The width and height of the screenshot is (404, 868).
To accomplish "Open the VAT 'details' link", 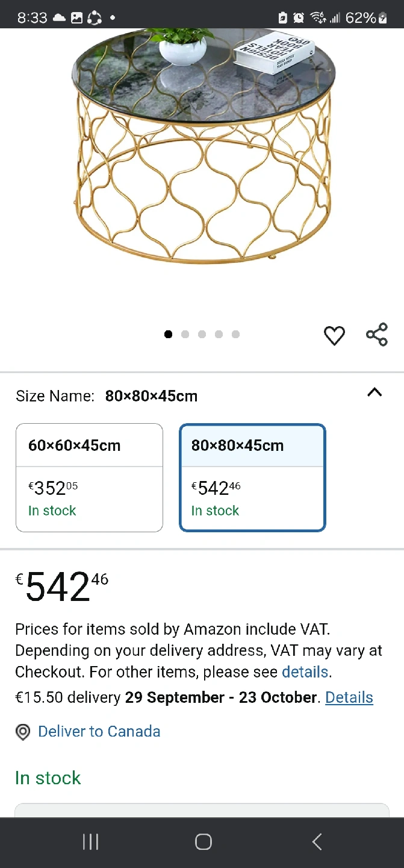I will [305, 672].
